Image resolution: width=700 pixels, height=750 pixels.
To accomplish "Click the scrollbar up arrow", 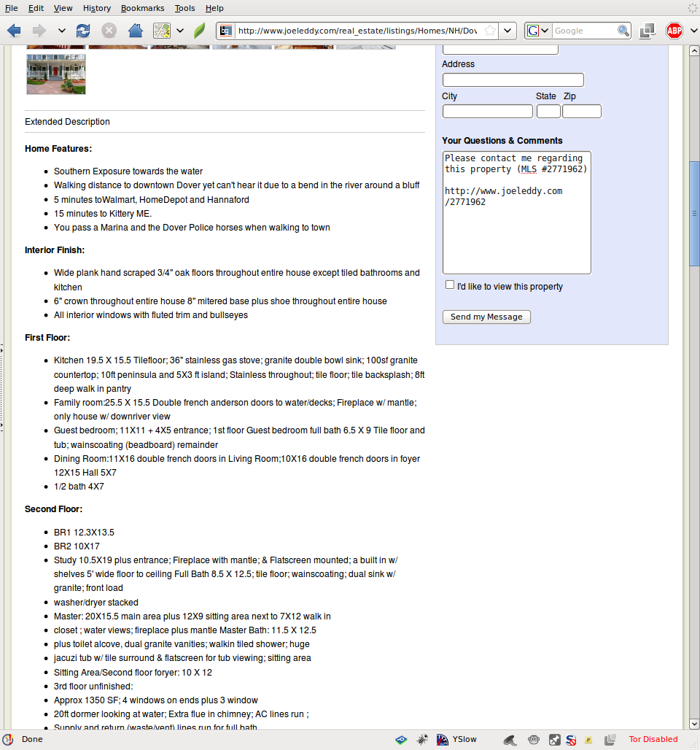I will point(694,50).
